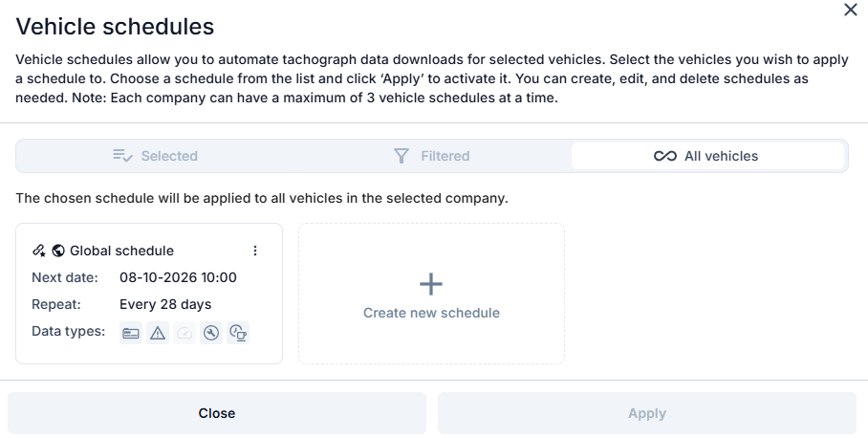Click the driver card data type icon
Screen dimensions: 868x438
(131, 333)
